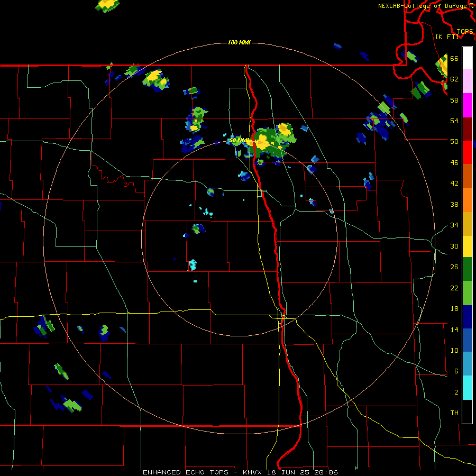Select the 62 legend scale value
Image resolution: width=476 pixels, height=476 pixels.
coord(454,79)
